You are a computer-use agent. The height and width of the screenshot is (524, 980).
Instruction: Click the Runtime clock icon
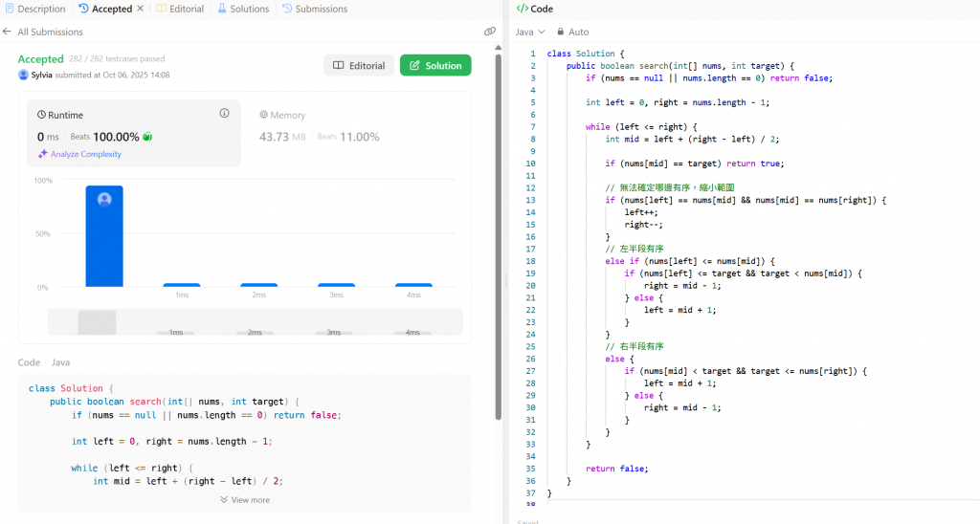[41, 115]
